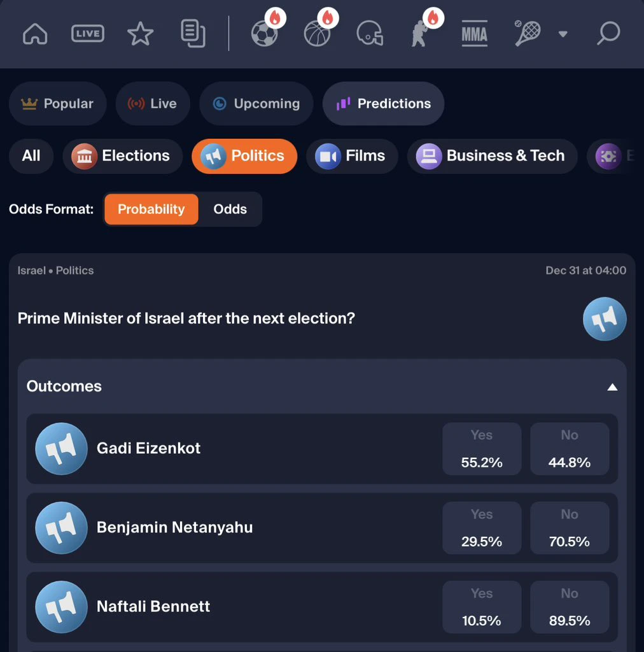Collapse the Outcomes section arrow
The height and width of the screenshot is (652, 644).
[x=612, y=387]
